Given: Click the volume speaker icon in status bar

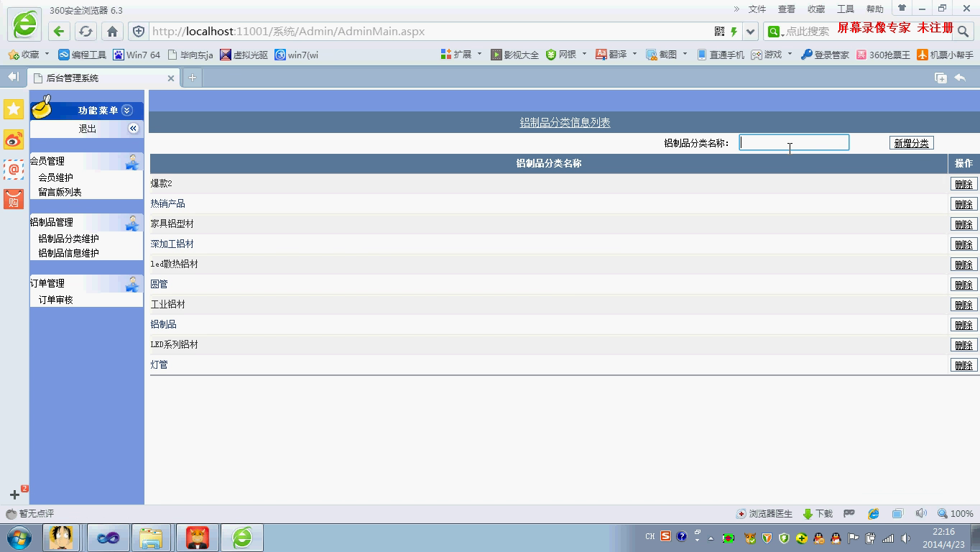Looking at the screenshot, I should pyautogui.click(x=921, y=513).
